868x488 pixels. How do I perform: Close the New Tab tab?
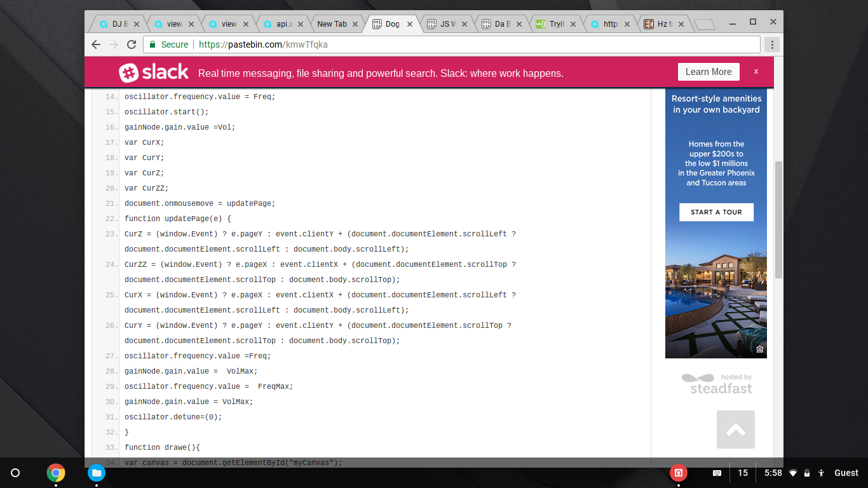[355, 24]
